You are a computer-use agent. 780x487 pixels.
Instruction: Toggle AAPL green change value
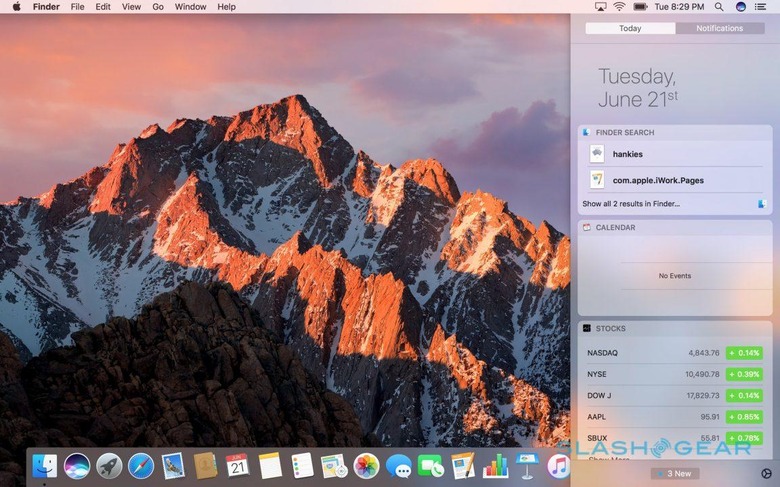tap(744, 416)
